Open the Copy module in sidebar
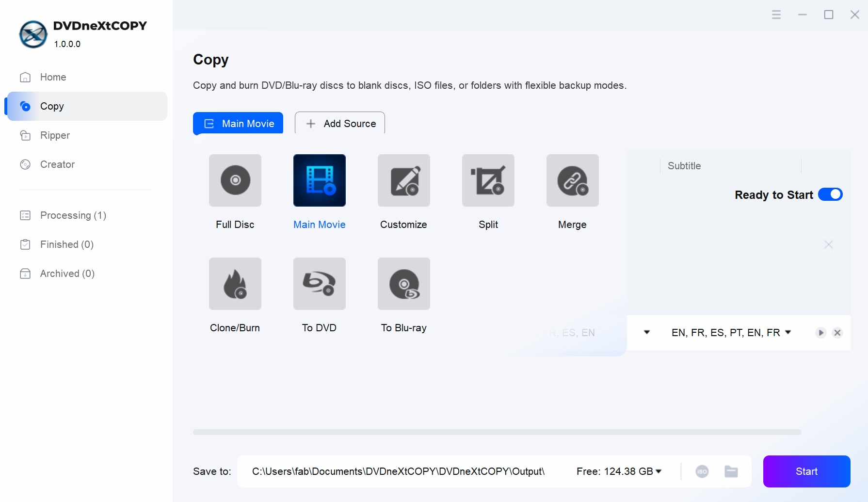 tap(87, 106)
